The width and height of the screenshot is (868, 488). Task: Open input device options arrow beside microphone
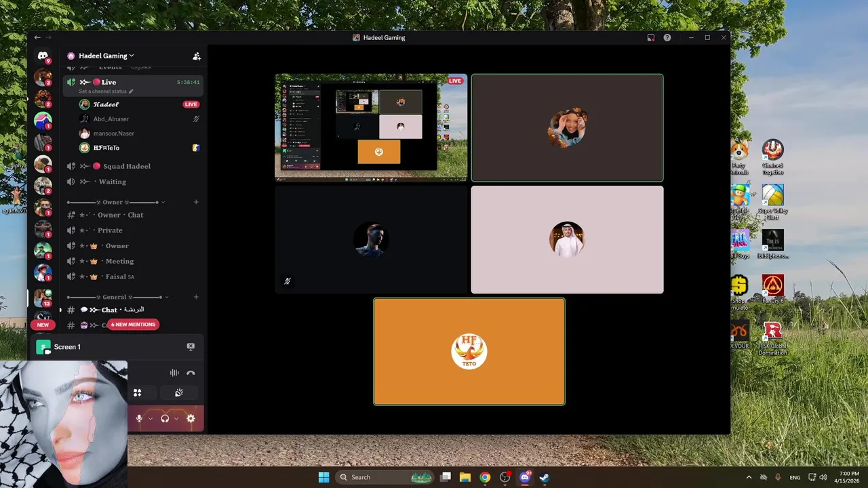tap(151, 419)
